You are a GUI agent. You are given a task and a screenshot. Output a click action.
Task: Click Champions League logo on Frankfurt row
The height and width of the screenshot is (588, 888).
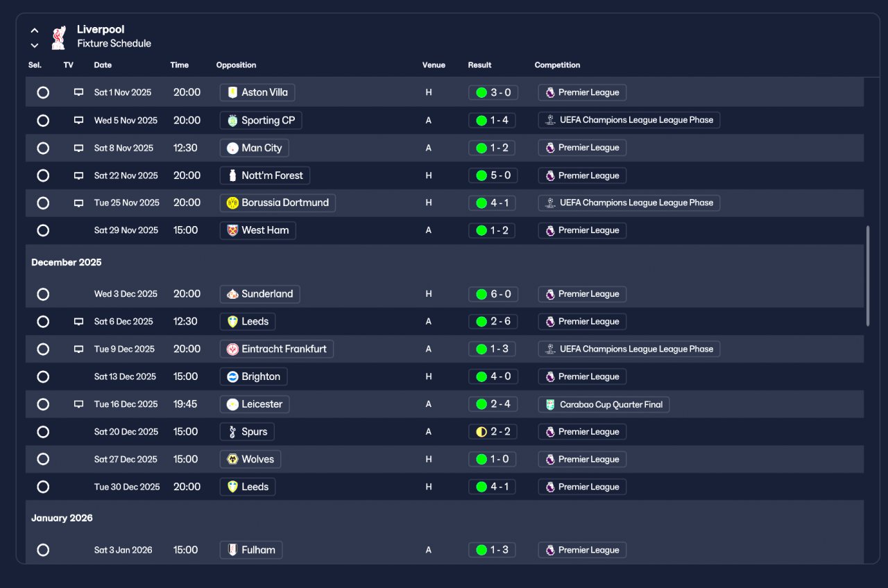[550, 349]
